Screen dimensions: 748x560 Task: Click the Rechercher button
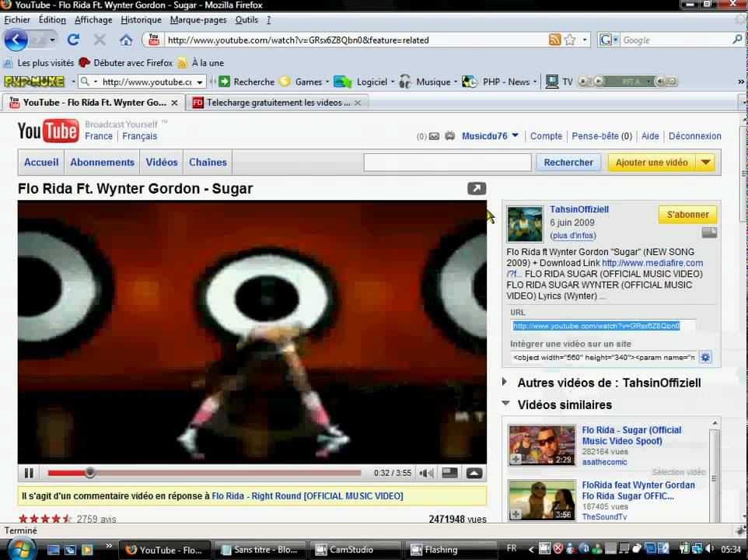point(568,163)
